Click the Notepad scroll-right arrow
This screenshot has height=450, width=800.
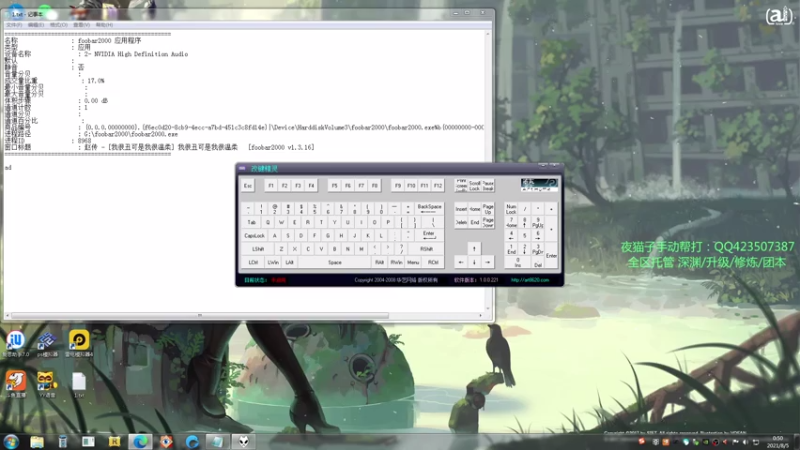[481, 315]
